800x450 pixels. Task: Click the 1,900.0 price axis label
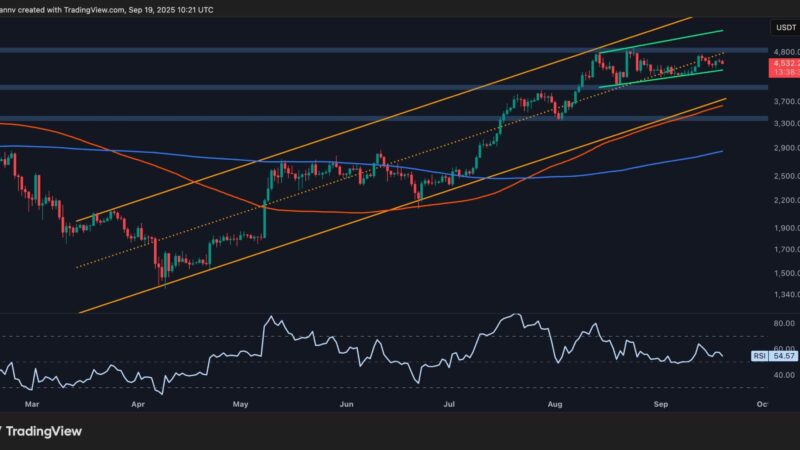point(786,228)
